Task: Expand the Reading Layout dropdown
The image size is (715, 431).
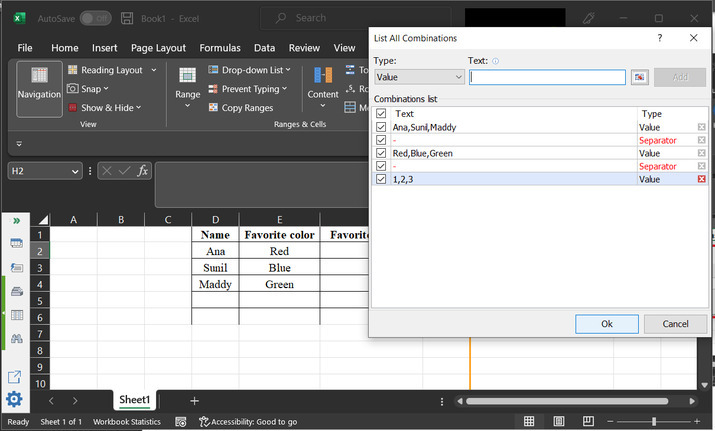Action: tap(153, 70)
